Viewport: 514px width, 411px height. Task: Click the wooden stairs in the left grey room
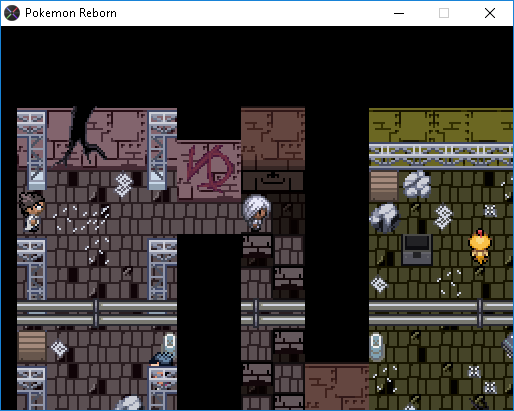click(32, 346)
